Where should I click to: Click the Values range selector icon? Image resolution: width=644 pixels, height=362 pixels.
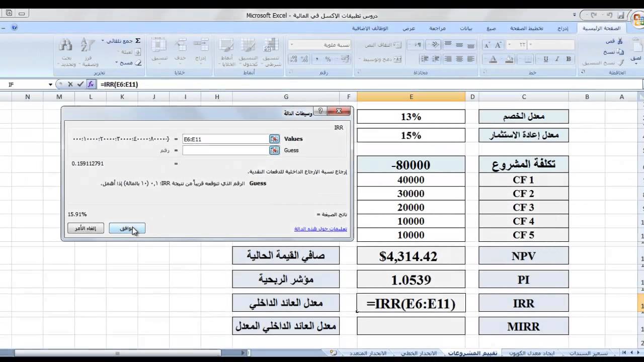(274, 139)
